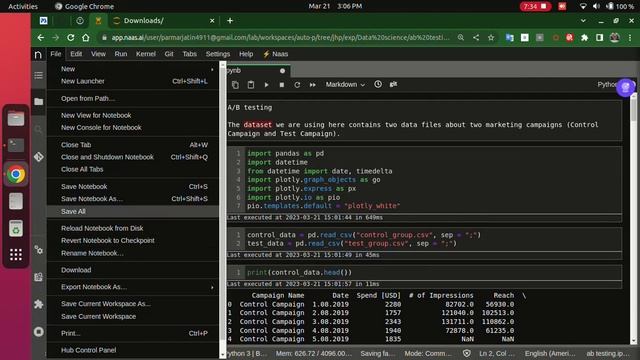Open the Git menu
This screenshot has height=360, width=640.
coord(169,54)
